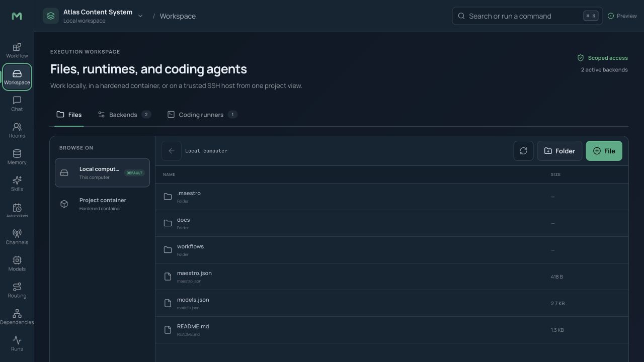Create a new Folder
This screenshot has width=644, height=362.
(559, 151)
